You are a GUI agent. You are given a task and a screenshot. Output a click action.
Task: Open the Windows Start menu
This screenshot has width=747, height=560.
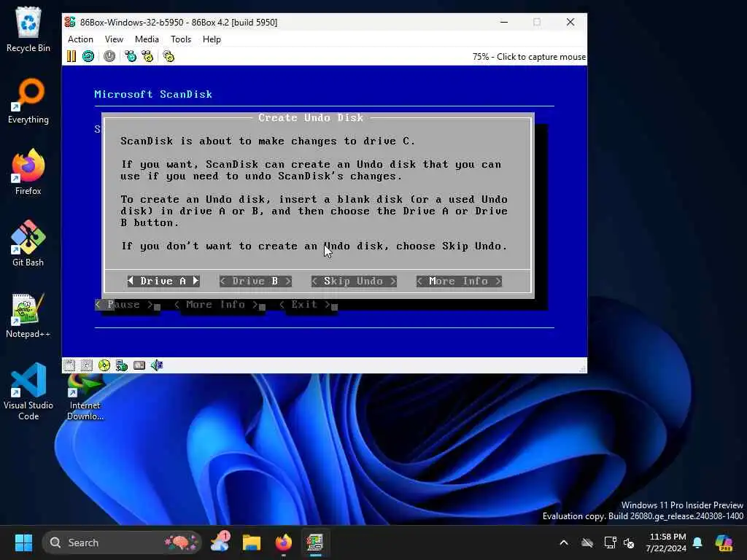coord(23,542)
